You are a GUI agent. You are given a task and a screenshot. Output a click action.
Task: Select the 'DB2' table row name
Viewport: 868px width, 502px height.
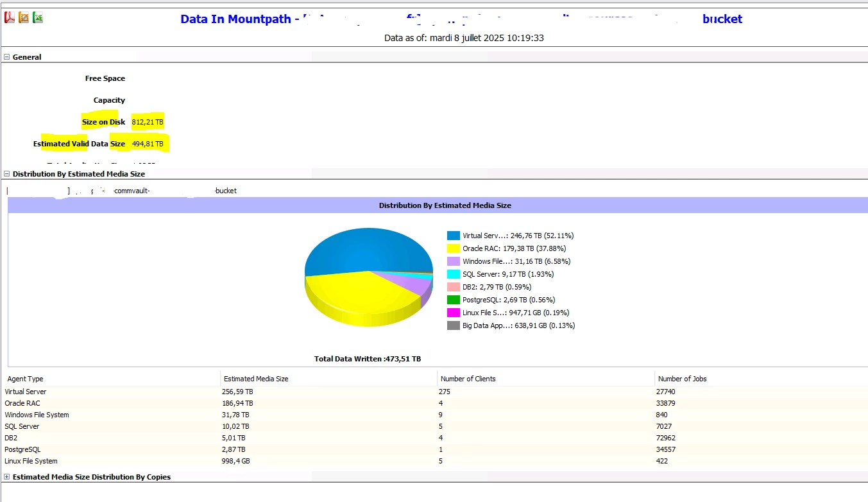point(11,438)
